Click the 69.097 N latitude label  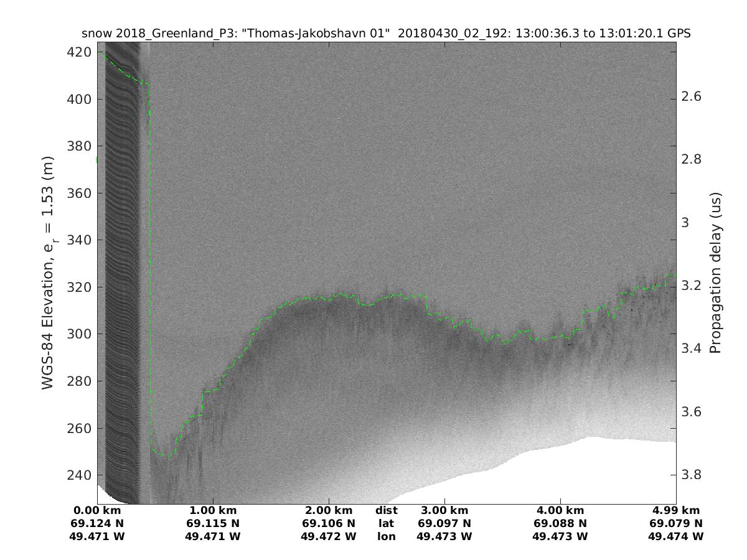444,523
